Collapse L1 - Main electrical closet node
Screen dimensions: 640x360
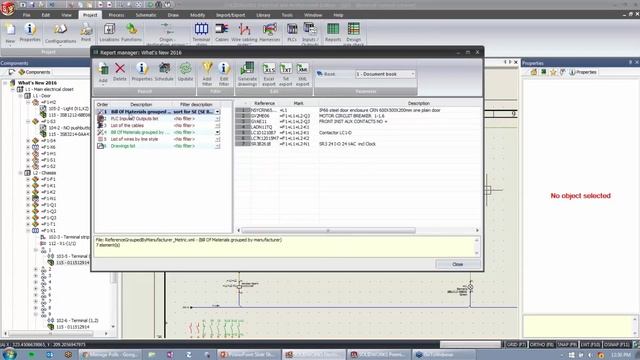click(13, 89)
